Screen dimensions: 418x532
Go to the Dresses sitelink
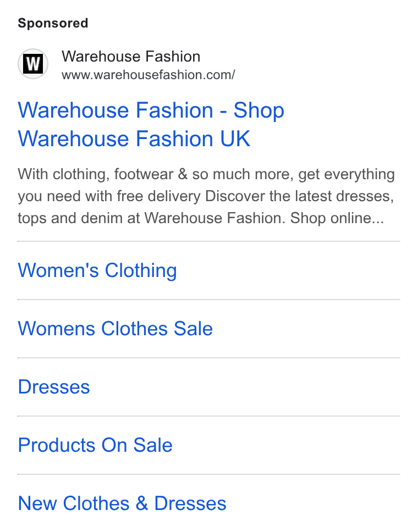point(54,387)
